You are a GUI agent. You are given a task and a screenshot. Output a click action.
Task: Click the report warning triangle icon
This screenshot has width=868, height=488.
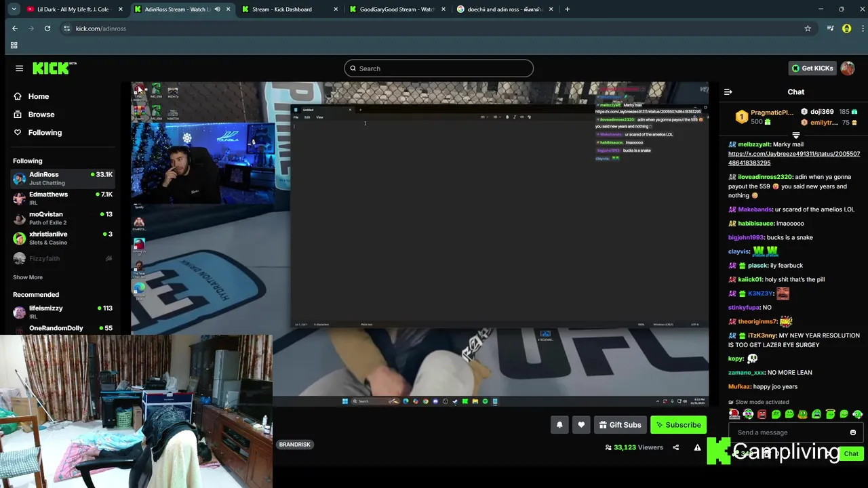click(x=697, y=447)
